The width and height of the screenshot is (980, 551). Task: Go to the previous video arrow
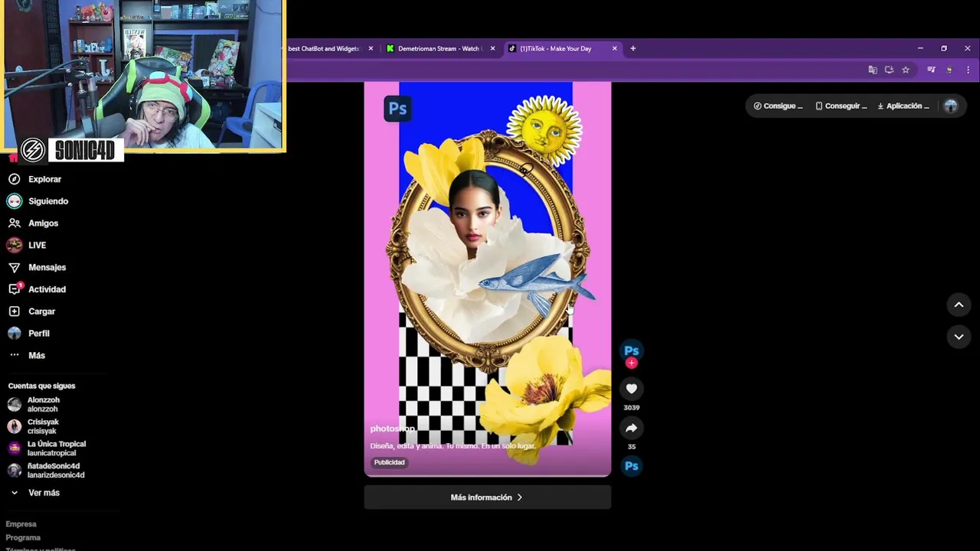click(x=959, y=305)
